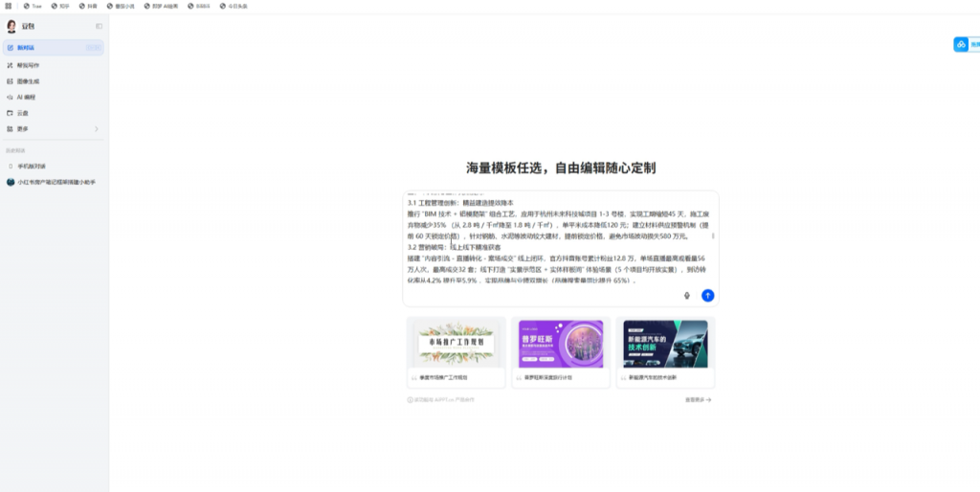Screen dimensions: 980x492
Task: Open the 番茄小说 bookmark
Action: (121, 6)
